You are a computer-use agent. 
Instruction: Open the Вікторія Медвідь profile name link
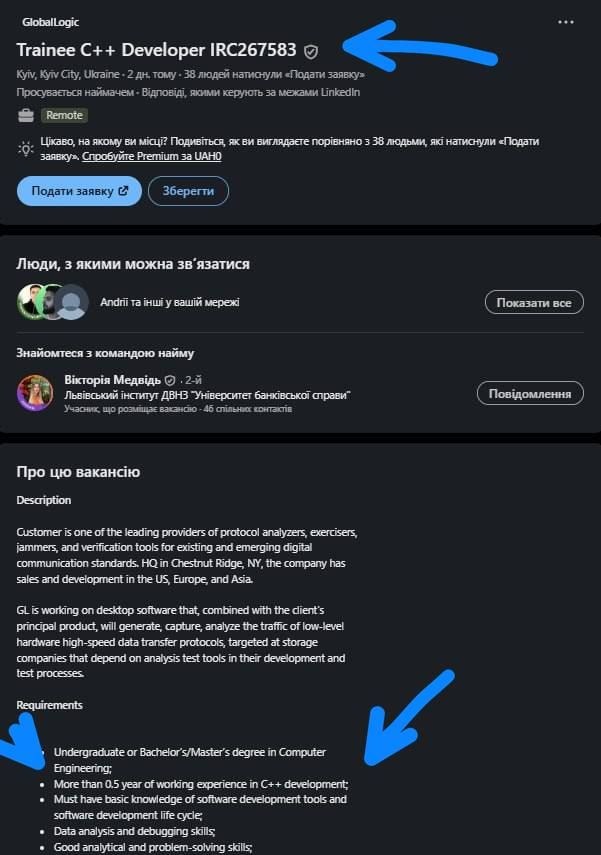pos(112,380)
